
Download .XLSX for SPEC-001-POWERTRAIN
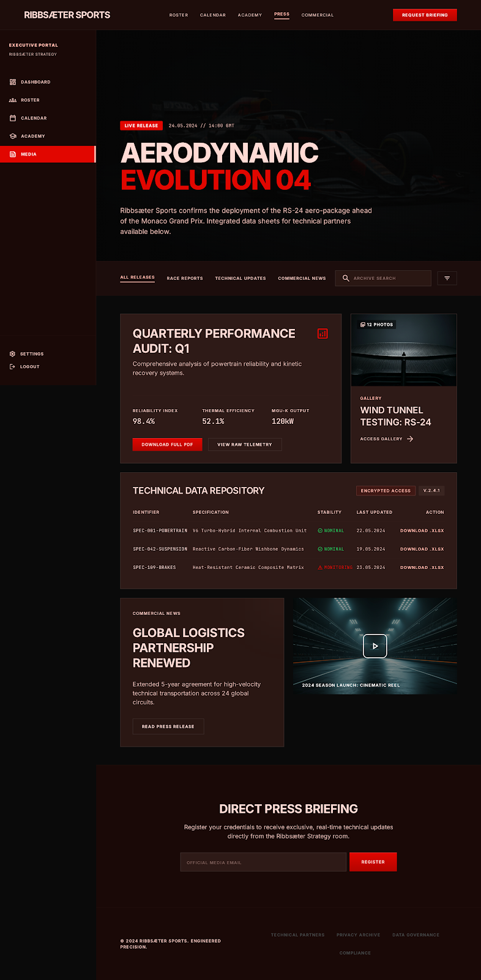click(x=422, y=530)
